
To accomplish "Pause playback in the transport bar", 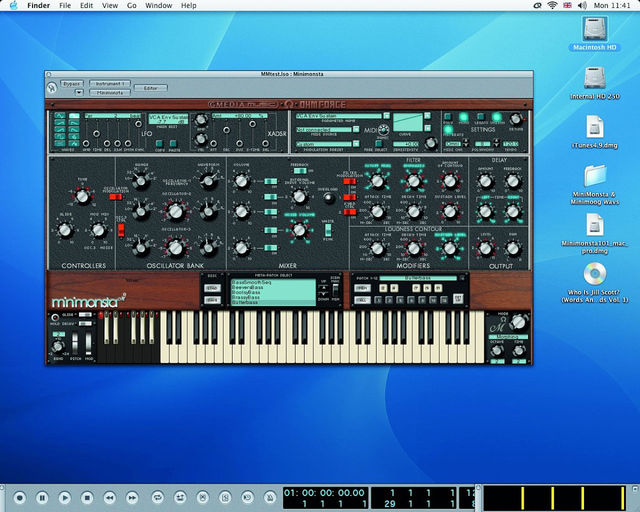I will coord(42,498).
